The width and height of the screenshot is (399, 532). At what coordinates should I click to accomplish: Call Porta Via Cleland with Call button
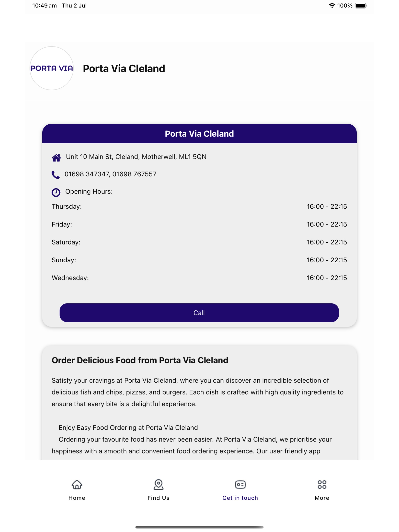coord(199,313)
